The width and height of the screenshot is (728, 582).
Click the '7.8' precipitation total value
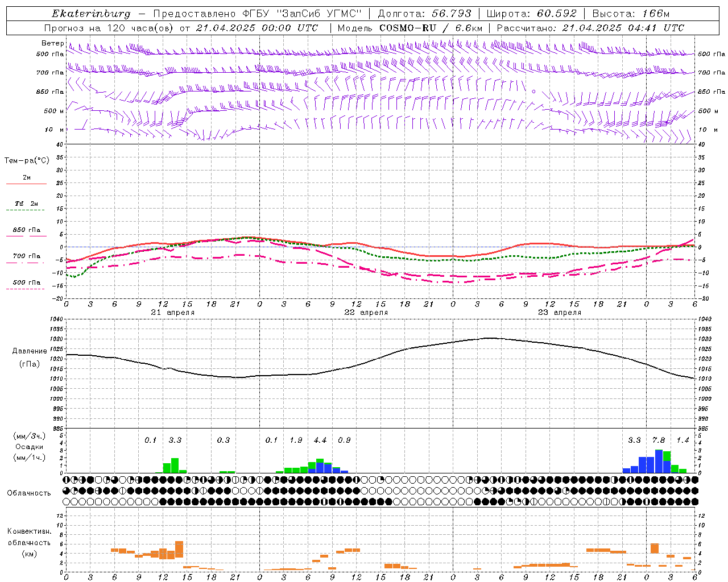659,440
